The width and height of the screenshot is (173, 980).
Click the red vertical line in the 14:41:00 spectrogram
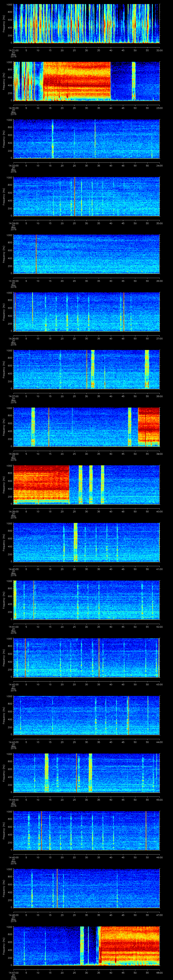click(x=33, y=600)
